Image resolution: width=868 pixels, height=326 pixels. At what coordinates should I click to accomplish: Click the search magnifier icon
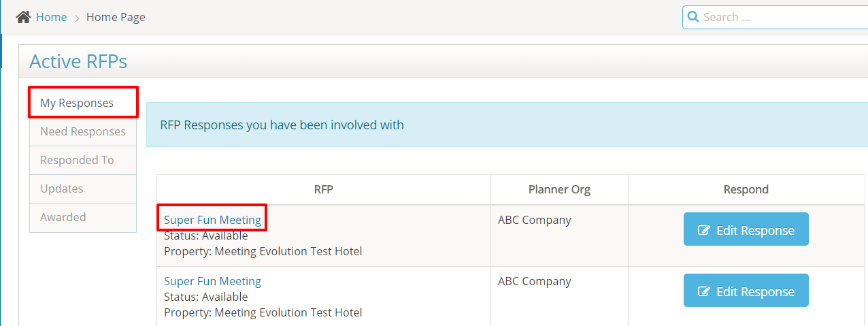tap(693, 17)
